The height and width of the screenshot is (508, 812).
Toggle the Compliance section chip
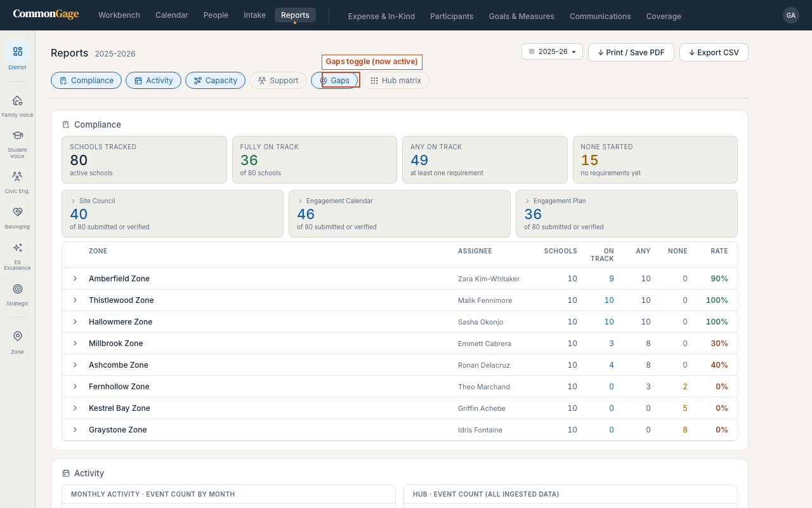(86, 80)
